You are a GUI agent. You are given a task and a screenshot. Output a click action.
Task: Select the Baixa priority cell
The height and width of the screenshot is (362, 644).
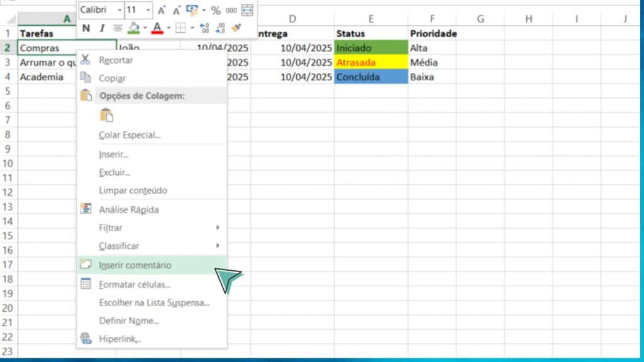pyautogui.click(x=432, y=77)
